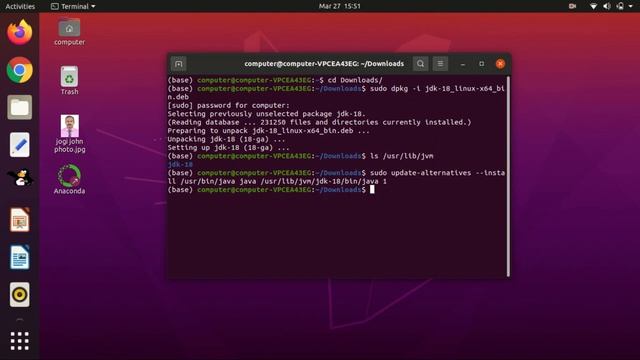Click the 'ls /usr/lib/jvm' command text
The height and width of the screenshot is (360, 640).
click(x=402, y=156)
